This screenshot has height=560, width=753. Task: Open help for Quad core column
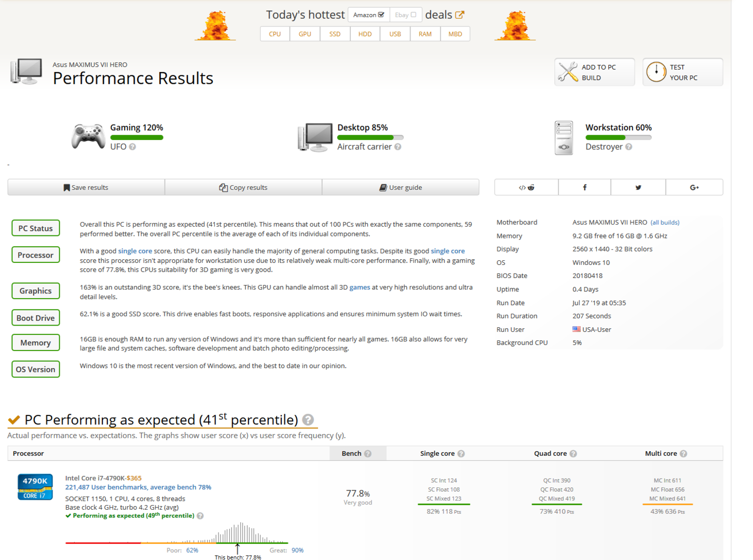coord(573,454)
